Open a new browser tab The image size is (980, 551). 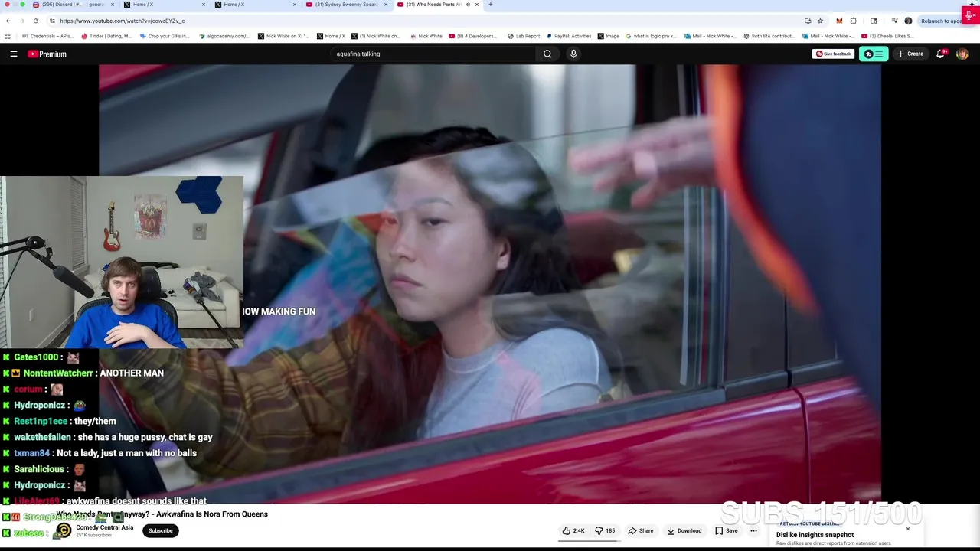click(491, 5)
